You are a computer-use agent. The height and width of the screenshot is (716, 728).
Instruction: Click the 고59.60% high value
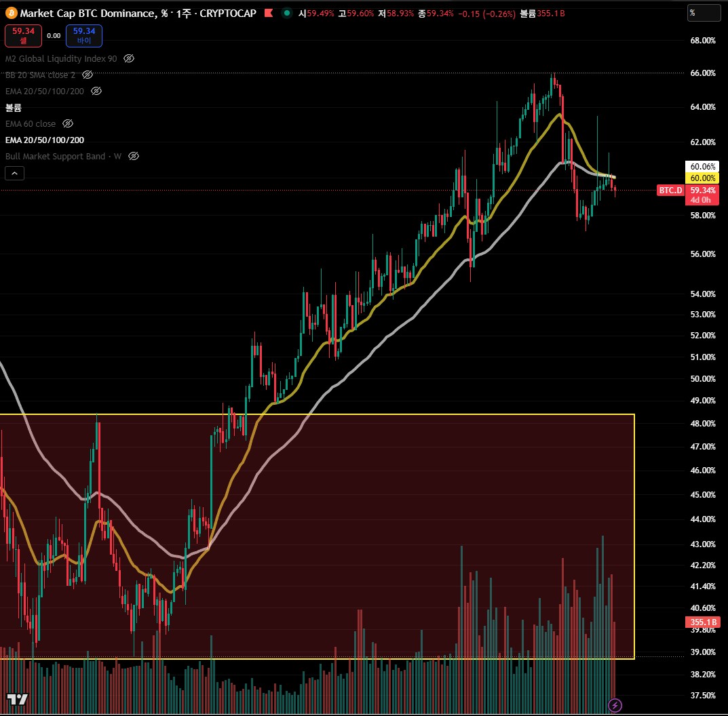[x=356, y=14]
